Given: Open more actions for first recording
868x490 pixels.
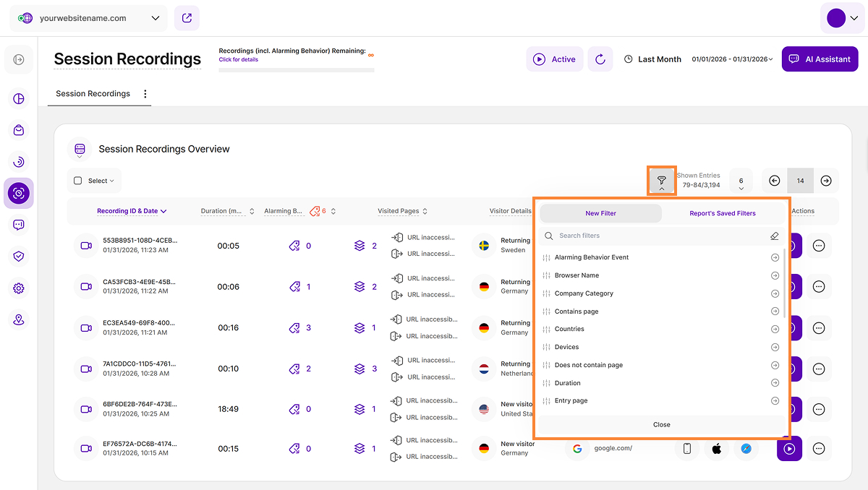Looking at the screenshot, I should point(819,246).
